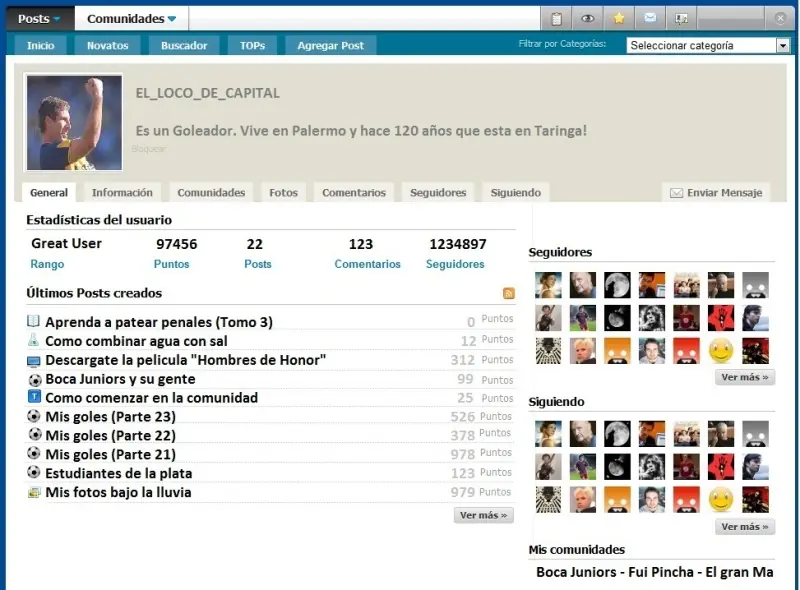800x590 pixels.
Task: Open the Novatos tab
Action: point(107,45)
